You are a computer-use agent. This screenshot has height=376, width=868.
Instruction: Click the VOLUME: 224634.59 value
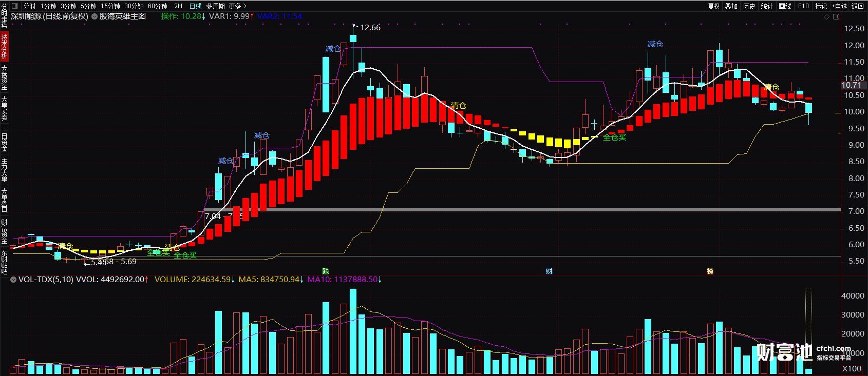pyautogui.click(x=195, y=280)
